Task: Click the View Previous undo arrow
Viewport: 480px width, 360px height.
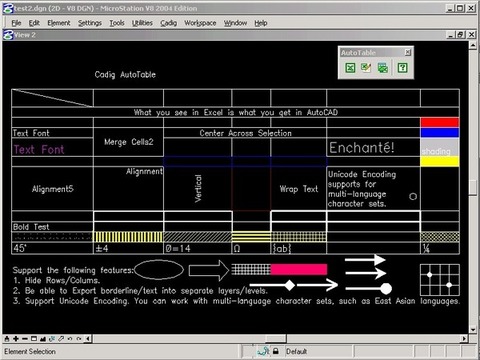Action: 70,339
